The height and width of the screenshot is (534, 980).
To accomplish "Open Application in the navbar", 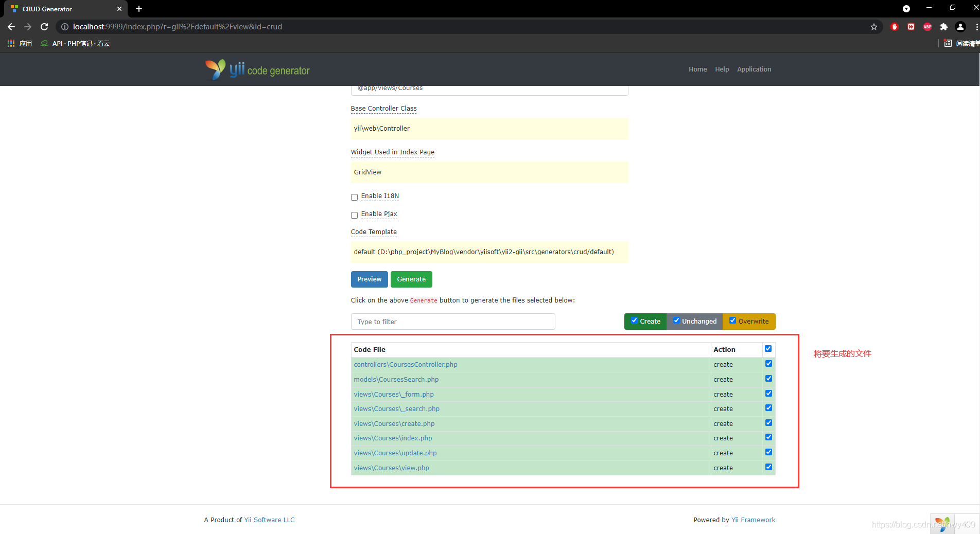I will 754,69.
